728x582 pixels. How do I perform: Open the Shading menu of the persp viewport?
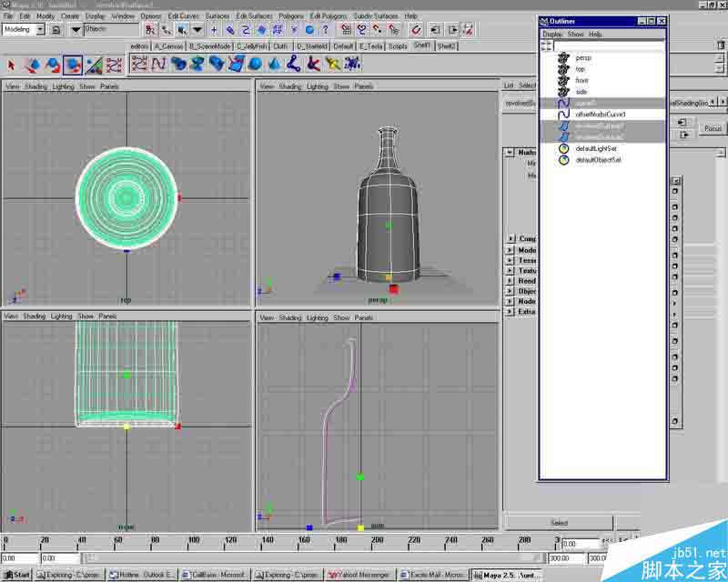point(290,86)
